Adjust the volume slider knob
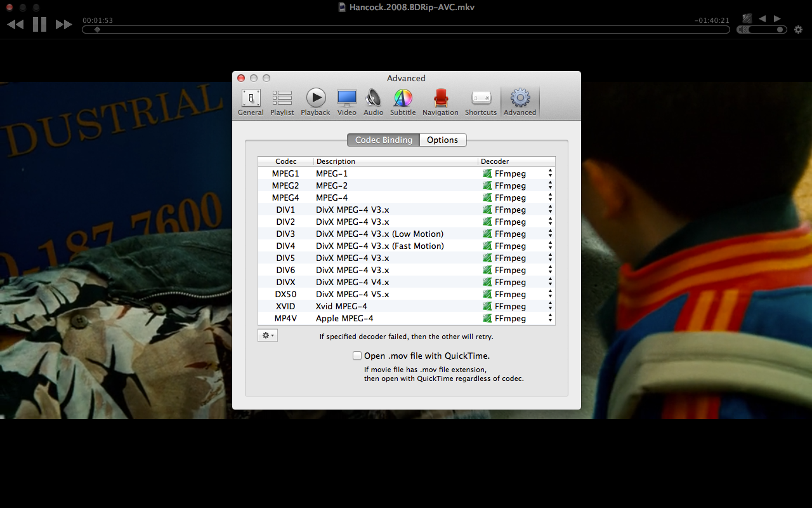 tap(780, 29)
